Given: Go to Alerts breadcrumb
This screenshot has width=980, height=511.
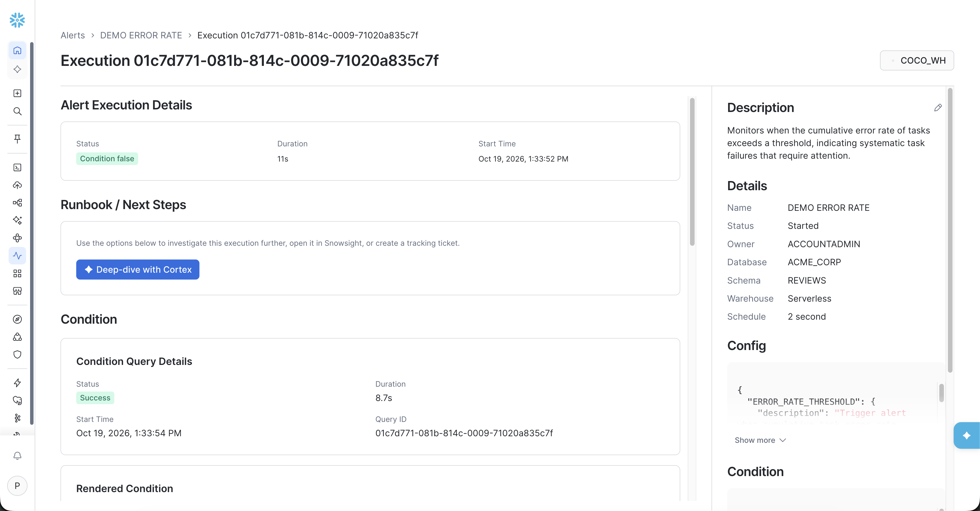Looking at the screenshot, I should (x=73, y=35).
